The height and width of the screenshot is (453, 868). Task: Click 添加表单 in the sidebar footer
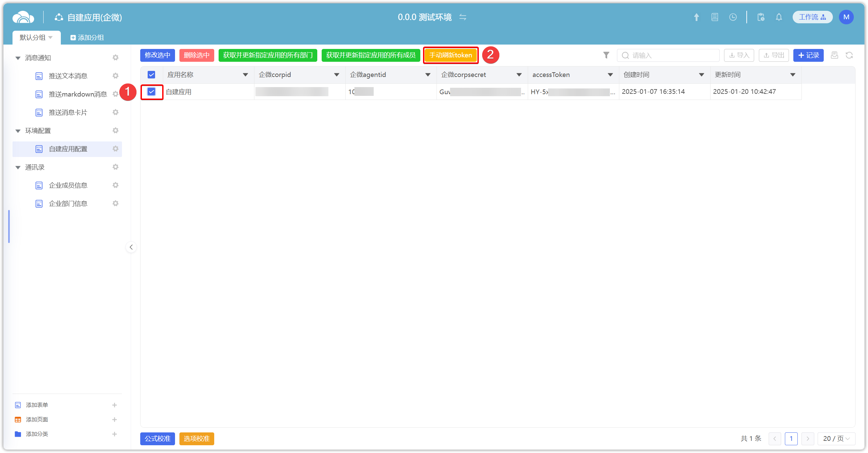37,405
